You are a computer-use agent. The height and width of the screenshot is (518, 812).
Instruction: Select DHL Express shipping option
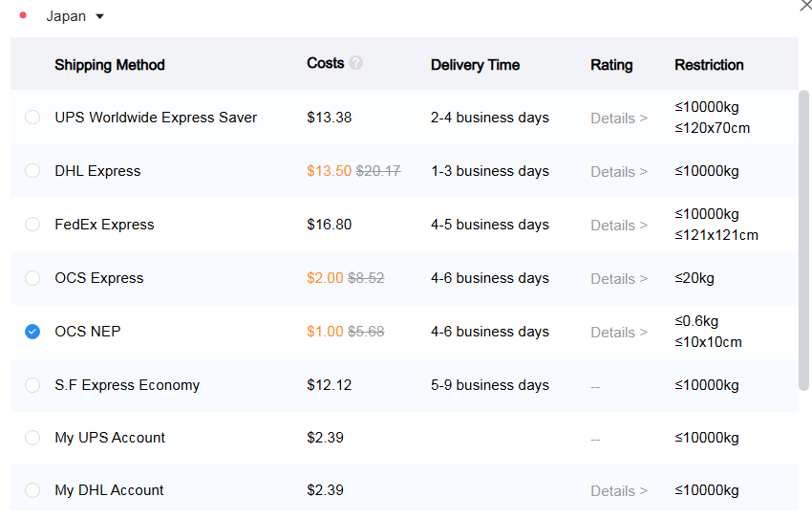pos(32,171)
